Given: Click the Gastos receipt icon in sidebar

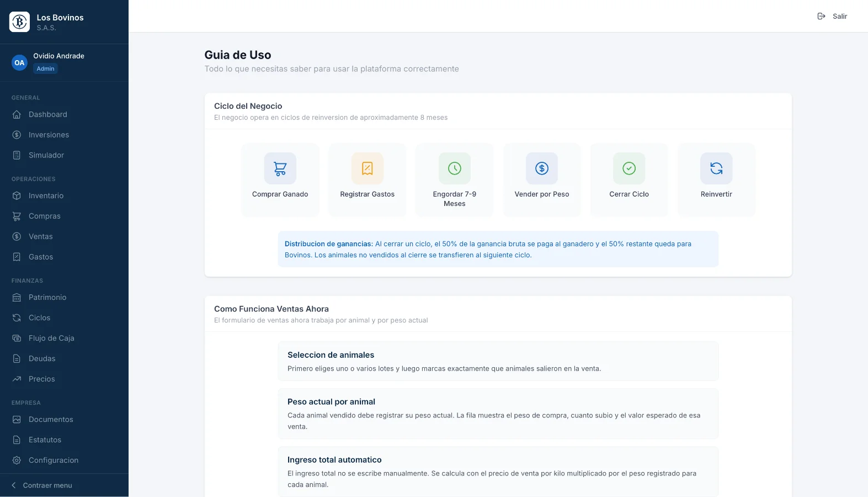Looking at the screenshot, I should pos(17,257).
